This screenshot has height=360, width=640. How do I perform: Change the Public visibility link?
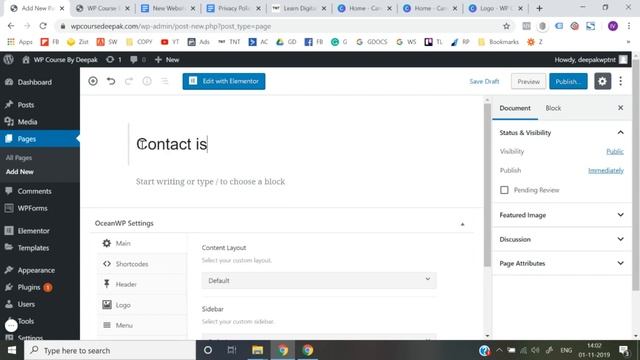[615, 151]
